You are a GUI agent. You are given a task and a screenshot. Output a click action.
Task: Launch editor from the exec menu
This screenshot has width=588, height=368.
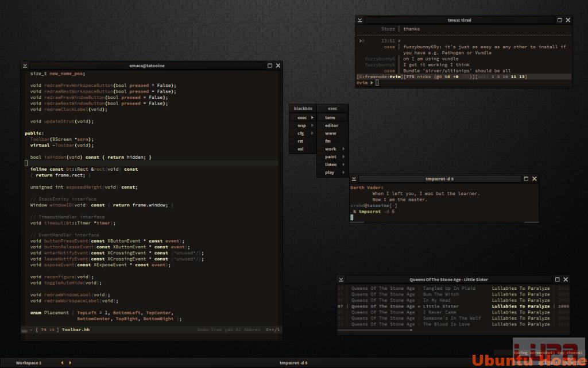[x=331, y=125]
